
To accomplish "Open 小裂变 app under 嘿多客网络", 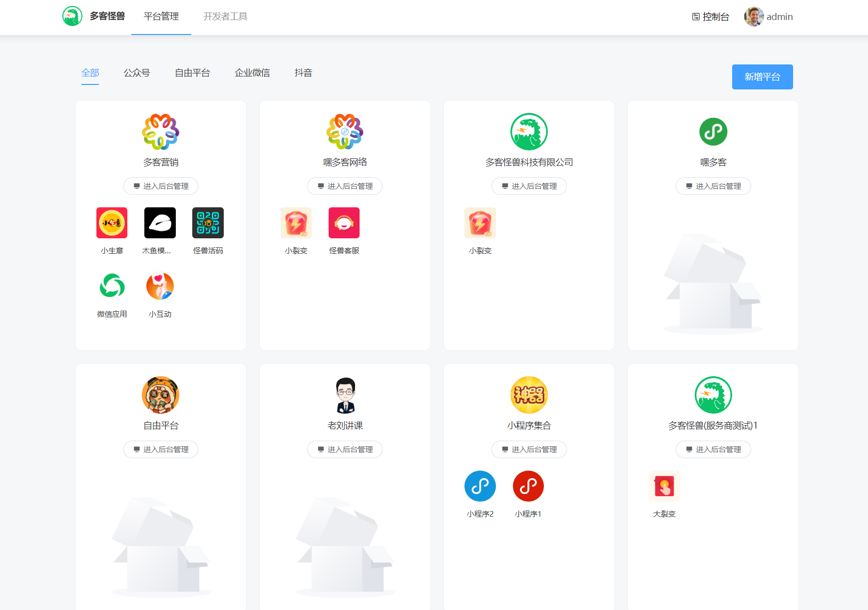I will point(296,223).
